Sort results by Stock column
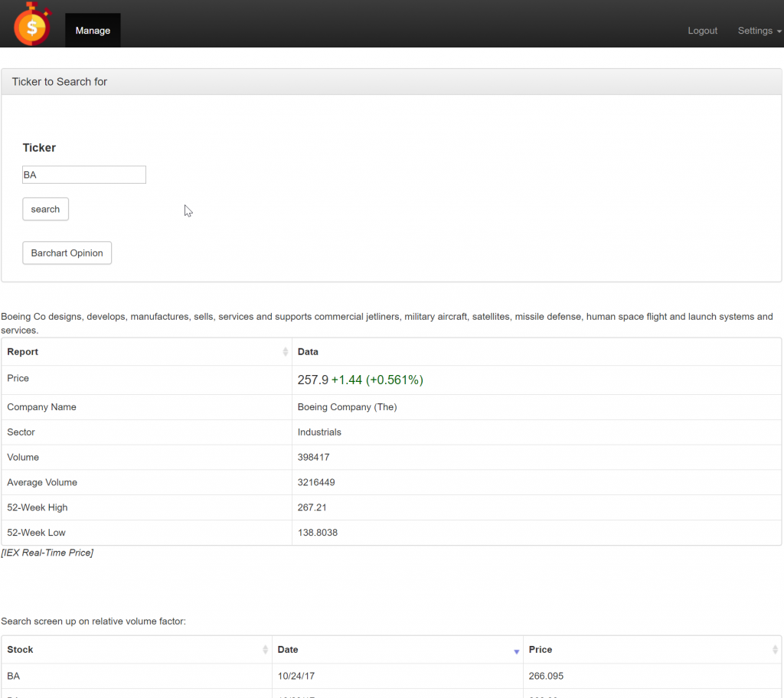This screenshot has width=784, height=698. point(136,650)
